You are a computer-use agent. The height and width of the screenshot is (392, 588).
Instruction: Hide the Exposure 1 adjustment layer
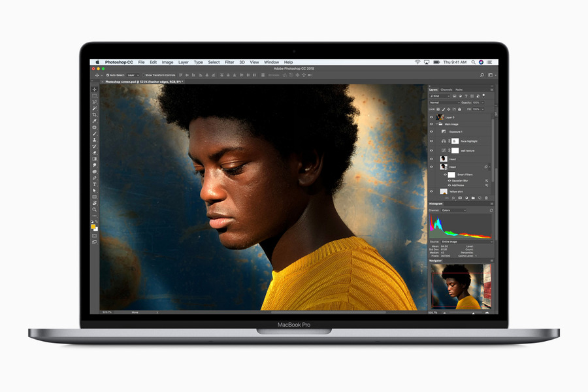(431, 132)
